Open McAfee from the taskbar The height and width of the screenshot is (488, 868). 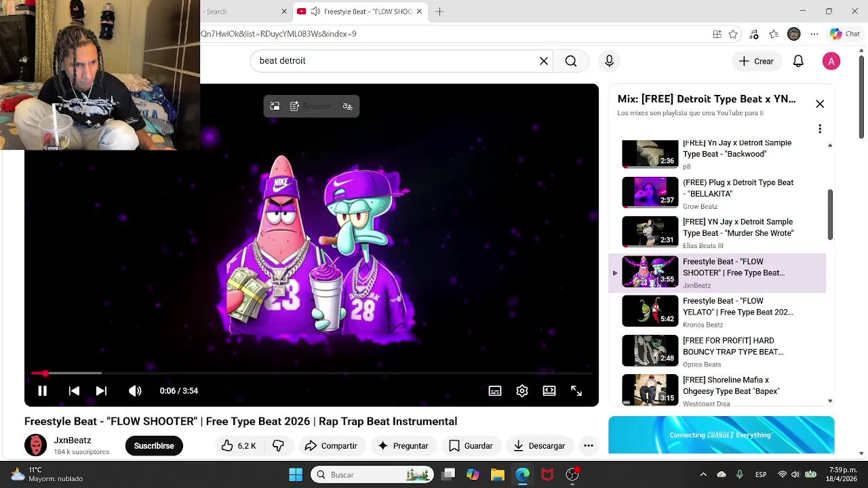(547, 475)
